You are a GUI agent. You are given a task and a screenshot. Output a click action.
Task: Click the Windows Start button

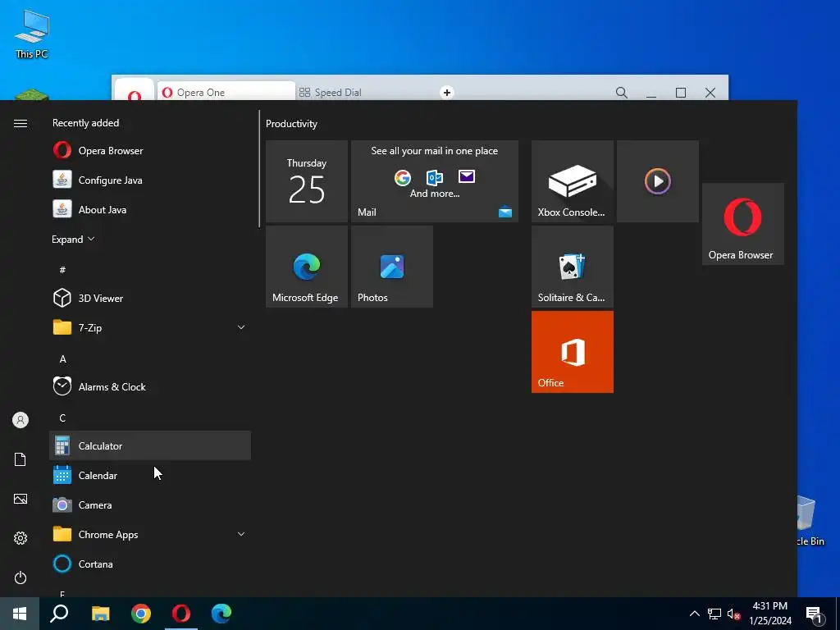tap(20, 614)
